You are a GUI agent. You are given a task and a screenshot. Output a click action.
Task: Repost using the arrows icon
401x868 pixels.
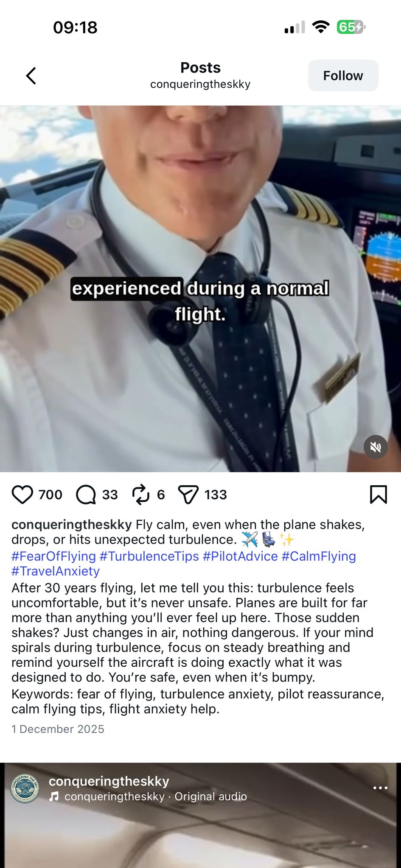(x=141, y=495)
